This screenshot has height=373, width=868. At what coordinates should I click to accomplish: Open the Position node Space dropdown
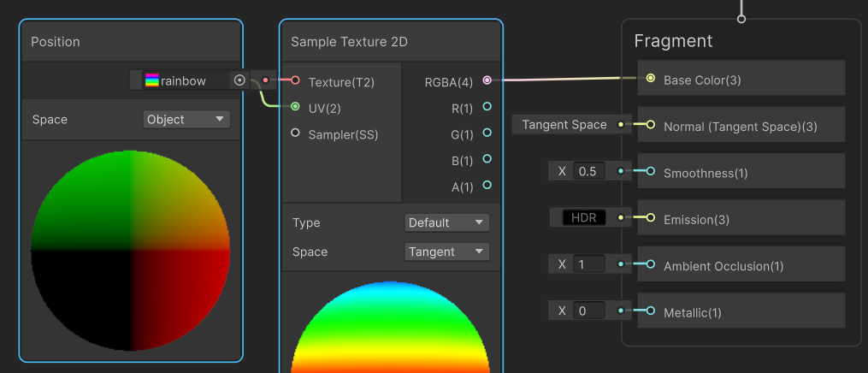(186, 119)
